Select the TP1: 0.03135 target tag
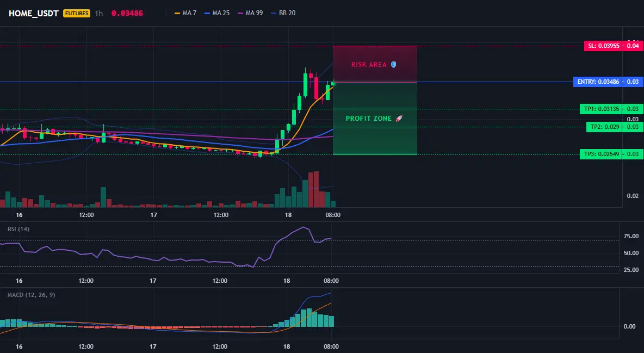 (x=601, y=109)
